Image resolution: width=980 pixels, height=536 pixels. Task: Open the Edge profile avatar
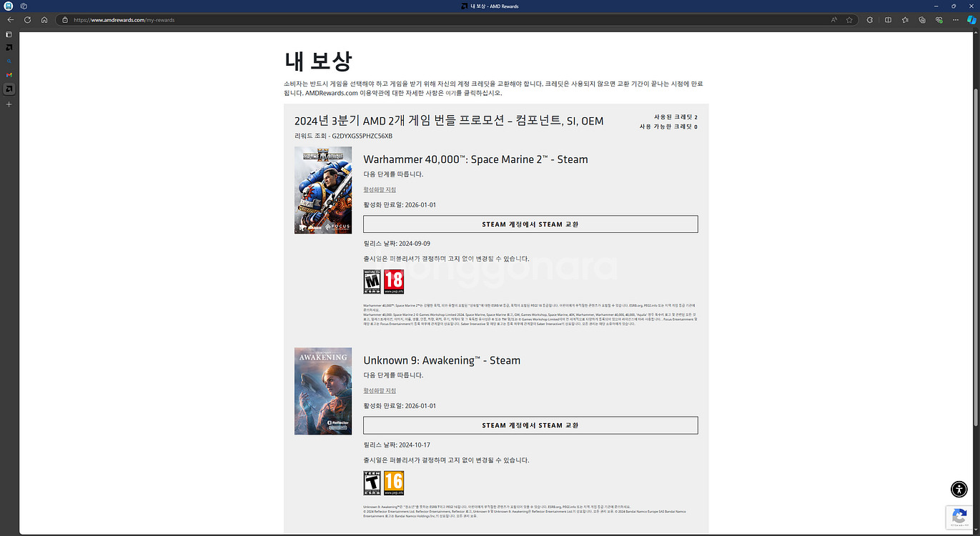(x=9, y=6)
